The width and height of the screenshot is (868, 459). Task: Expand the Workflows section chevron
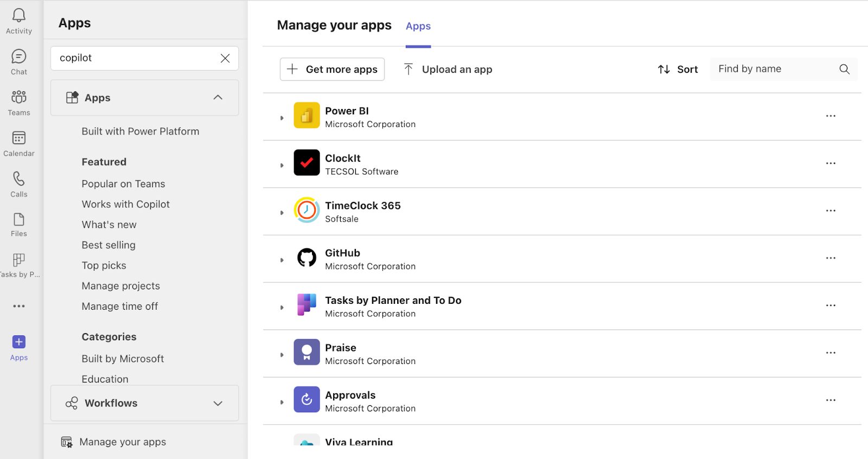coord(218,403)
